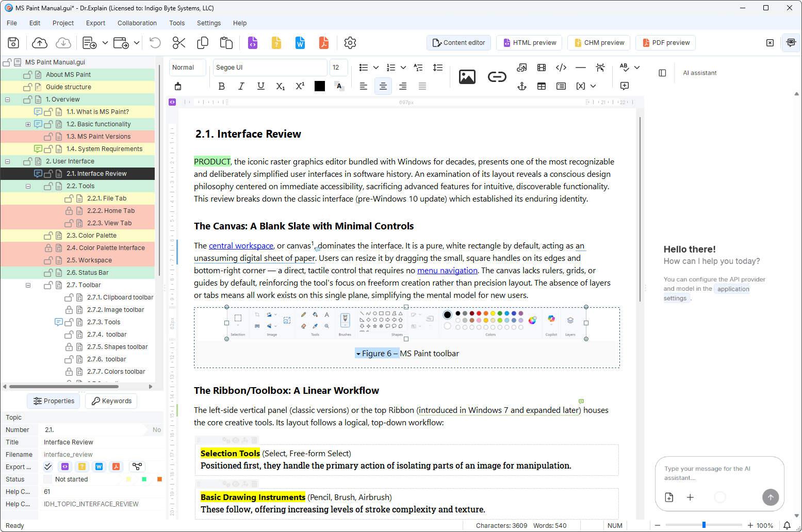This screenshot has width=802, height=532.
Task: Click the Copy icon
Action: [x=203, y=43]
